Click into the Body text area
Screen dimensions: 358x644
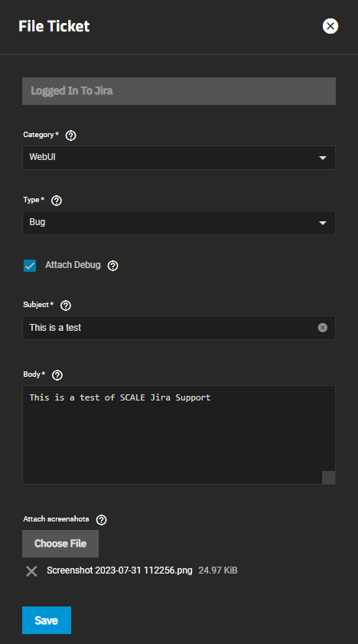pyautogui.click(x=179, y=435)
